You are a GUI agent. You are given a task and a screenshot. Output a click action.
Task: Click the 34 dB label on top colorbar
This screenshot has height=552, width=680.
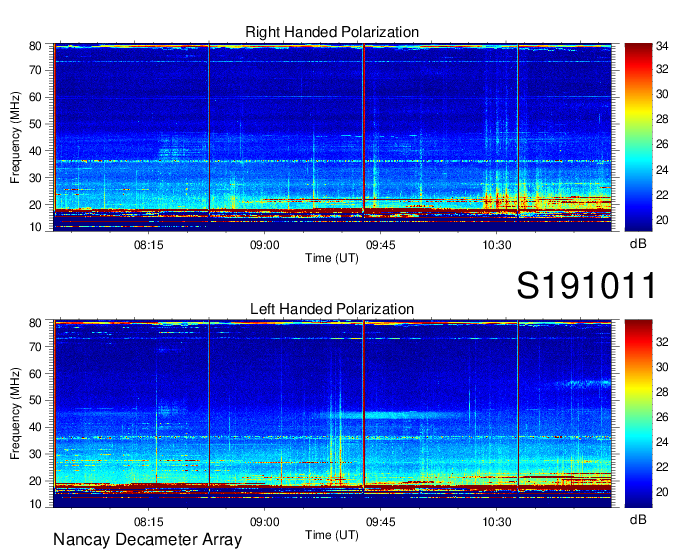[662, 45]
